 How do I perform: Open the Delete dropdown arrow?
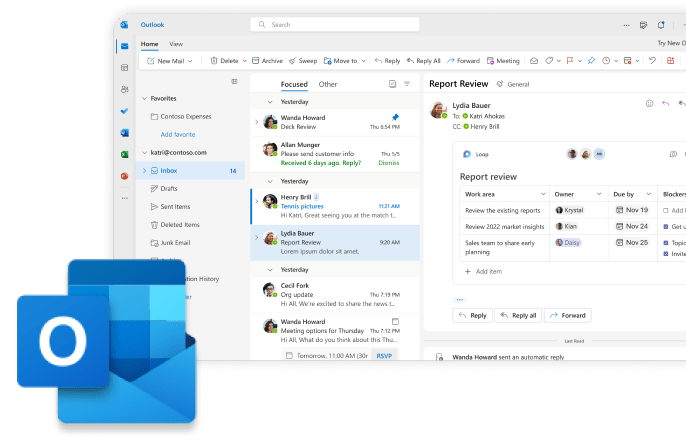tap(245, 61)
